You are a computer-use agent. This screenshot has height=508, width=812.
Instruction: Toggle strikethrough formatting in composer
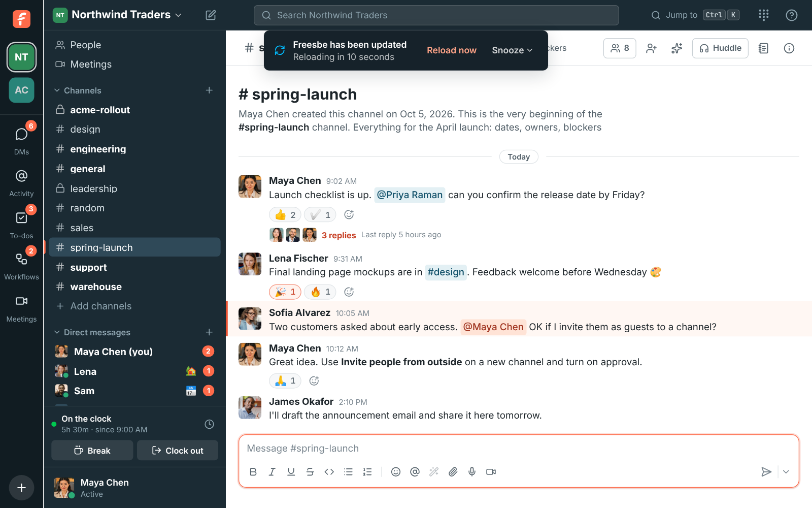click(310, 472)
